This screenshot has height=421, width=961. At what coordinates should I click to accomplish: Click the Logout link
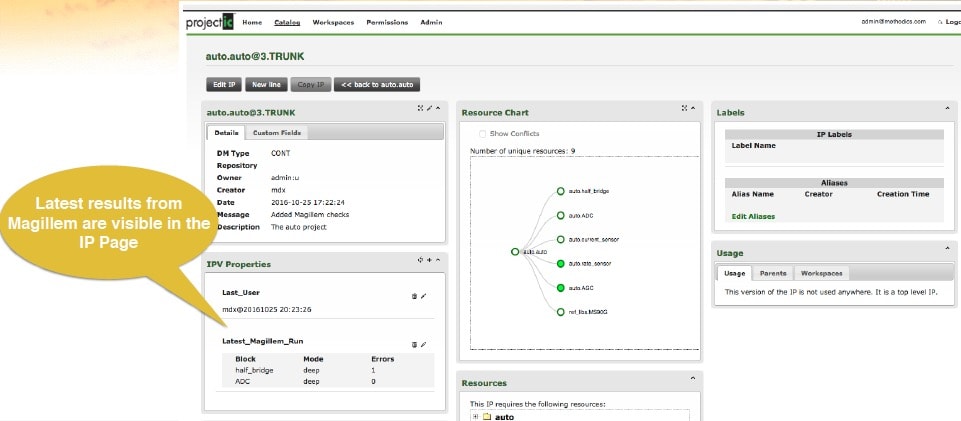[951, 21]
